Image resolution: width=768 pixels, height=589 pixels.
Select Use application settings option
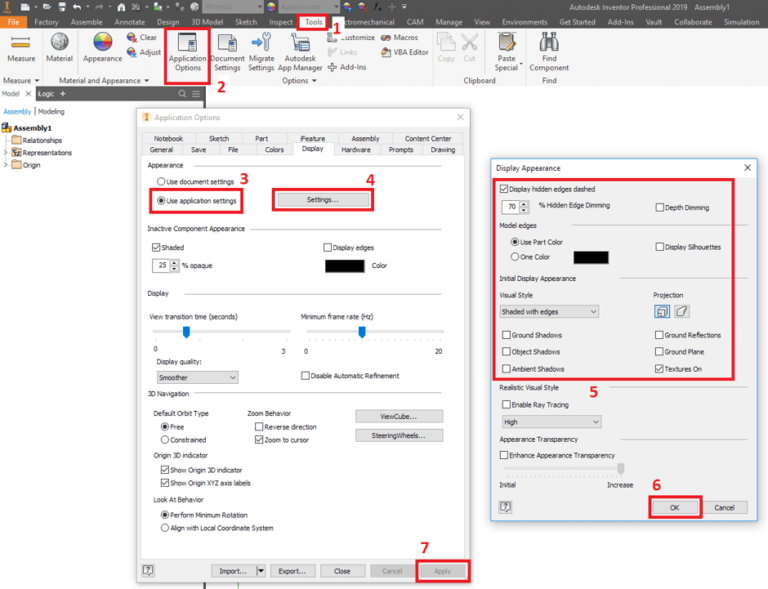point(196,201)
